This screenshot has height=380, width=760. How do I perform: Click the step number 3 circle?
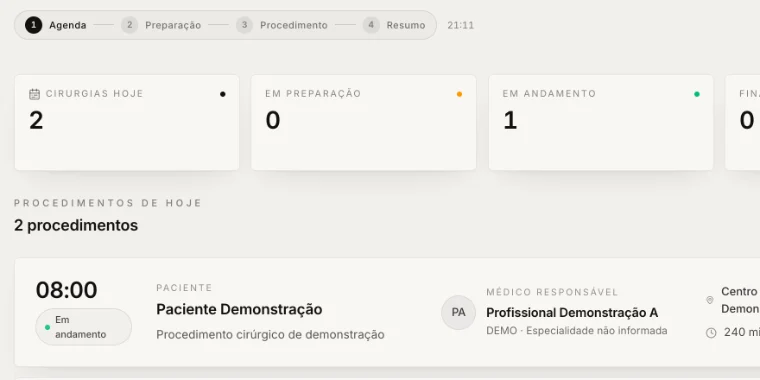coord(244,25)
